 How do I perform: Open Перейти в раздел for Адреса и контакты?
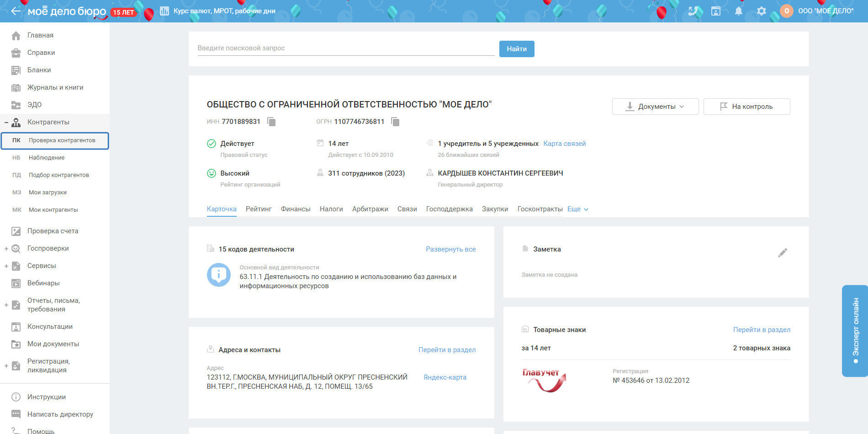click(447, 350)
